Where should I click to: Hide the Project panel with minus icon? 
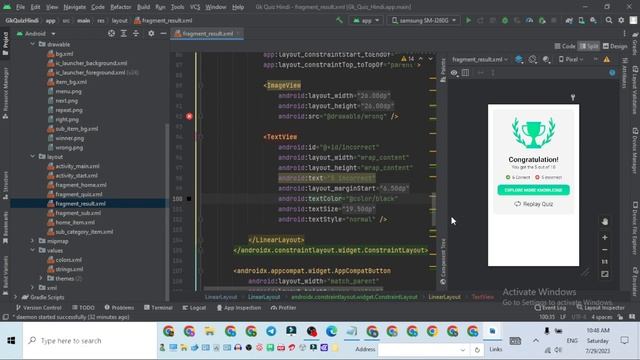[x=163, y=33]
